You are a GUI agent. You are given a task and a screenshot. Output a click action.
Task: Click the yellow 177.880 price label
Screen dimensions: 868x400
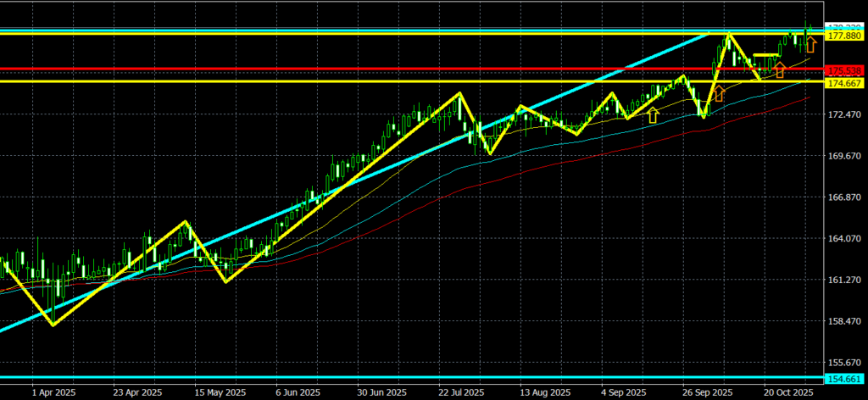(x=844, y=36)
